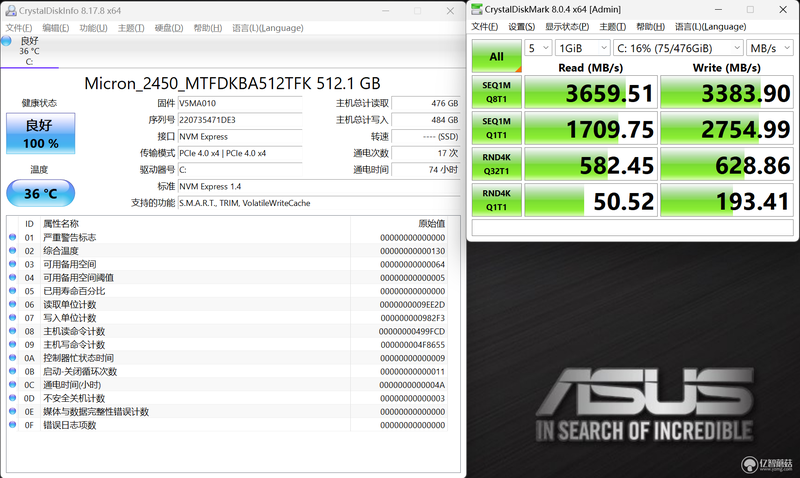
Task: Open the drive dropdown showing C: 16%
Action: point(678,48)
